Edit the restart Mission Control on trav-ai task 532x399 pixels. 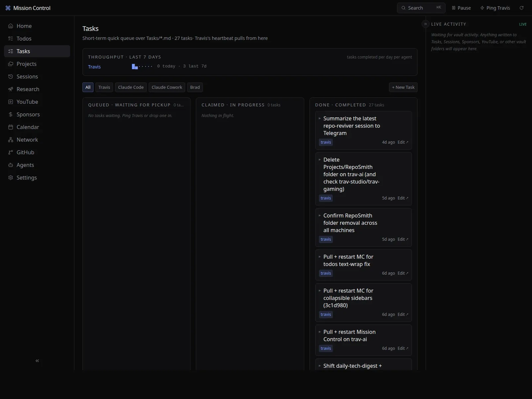click(403, 348)
